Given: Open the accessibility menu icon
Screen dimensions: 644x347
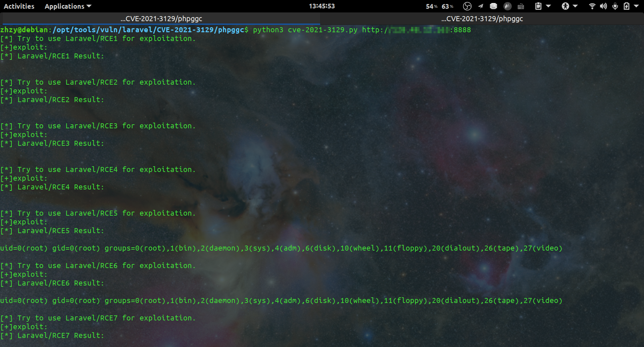Looking at the screenshot, I should pyautogui.click(x=565, y=6).
